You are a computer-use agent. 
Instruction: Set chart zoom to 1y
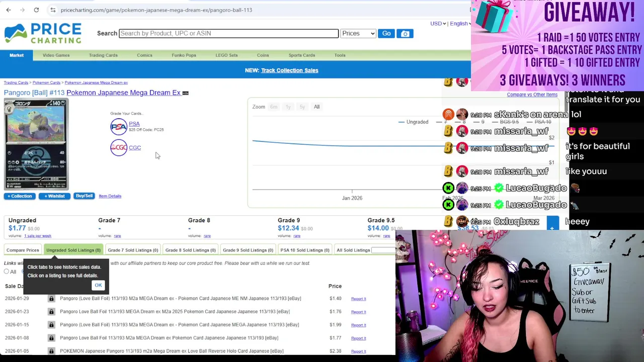[288, 107]
